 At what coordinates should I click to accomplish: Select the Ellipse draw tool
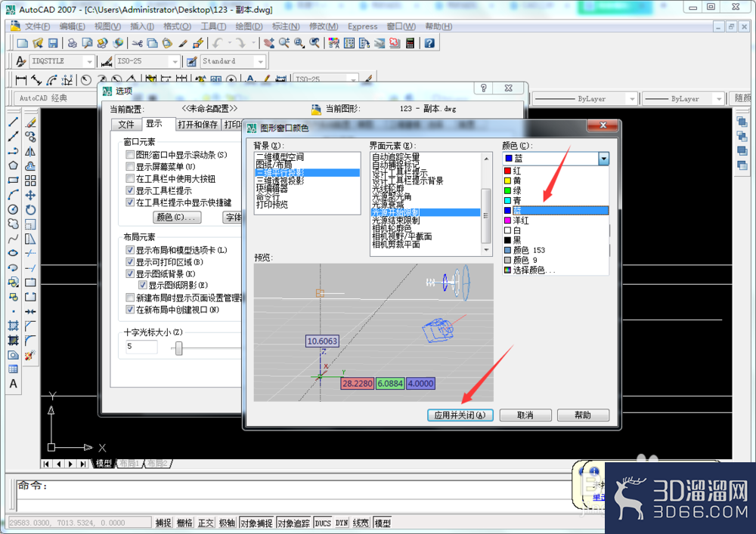pos(13,253)
